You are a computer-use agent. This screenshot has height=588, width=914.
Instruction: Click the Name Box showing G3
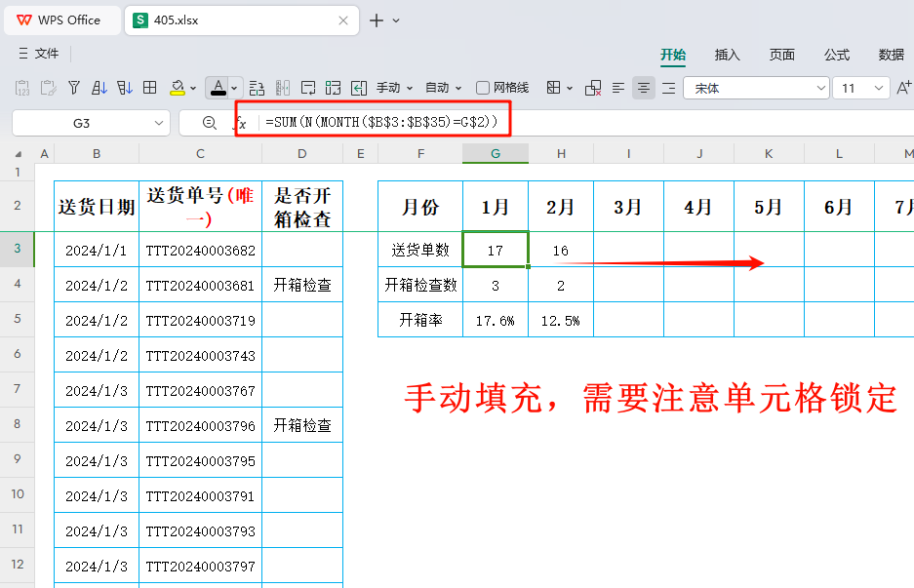click(91, 123)
